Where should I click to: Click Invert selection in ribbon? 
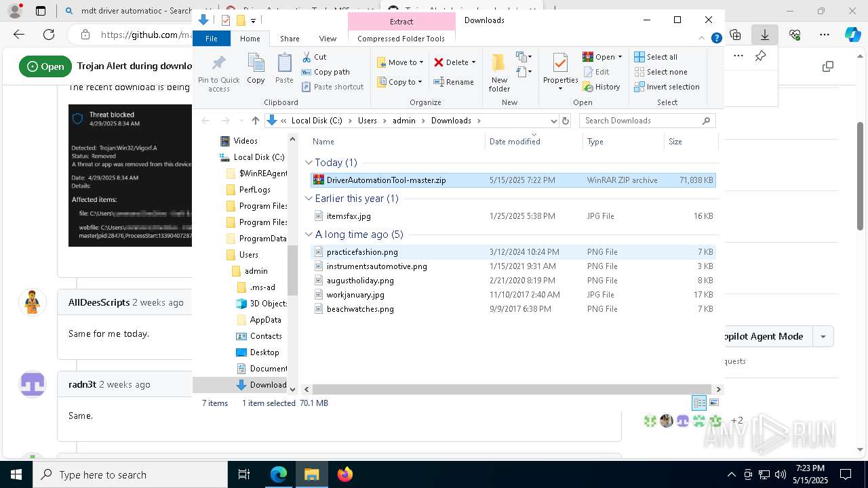click(x=667, y=87)
